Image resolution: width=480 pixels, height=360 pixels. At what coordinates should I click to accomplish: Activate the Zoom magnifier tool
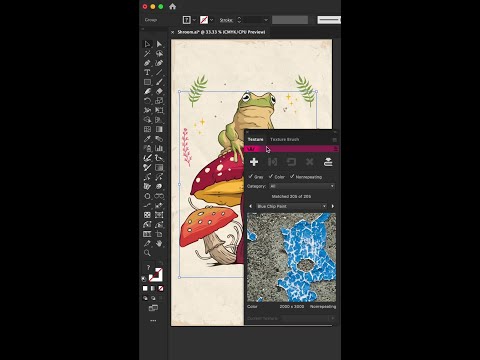tap(147, 253)
